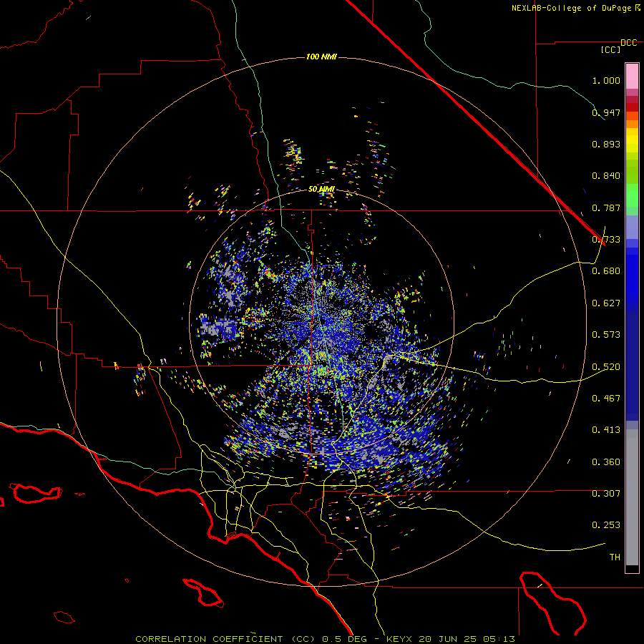Click the 0.253 legend value

point(606,525)
